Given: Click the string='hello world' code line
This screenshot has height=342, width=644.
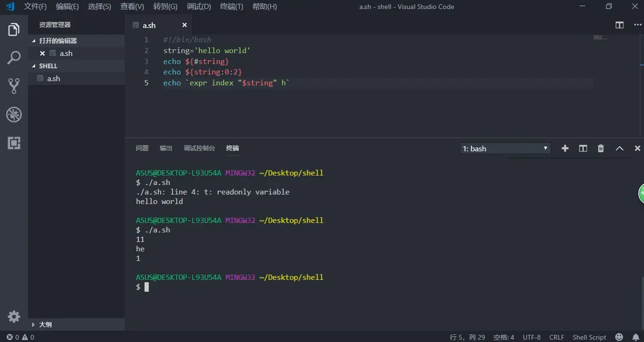Looking at the screenshot, I should (x=207, y=51).
